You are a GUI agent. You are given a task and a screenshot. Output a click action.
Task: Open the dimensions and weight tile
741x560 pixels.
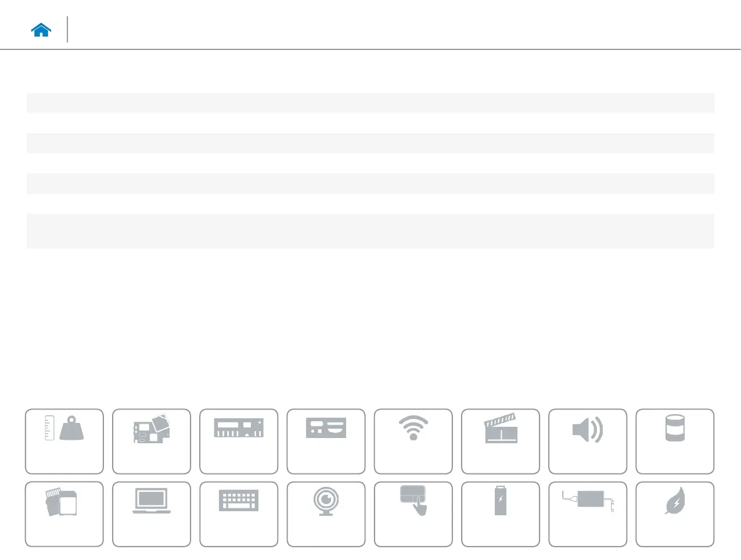tap(64, 441)
